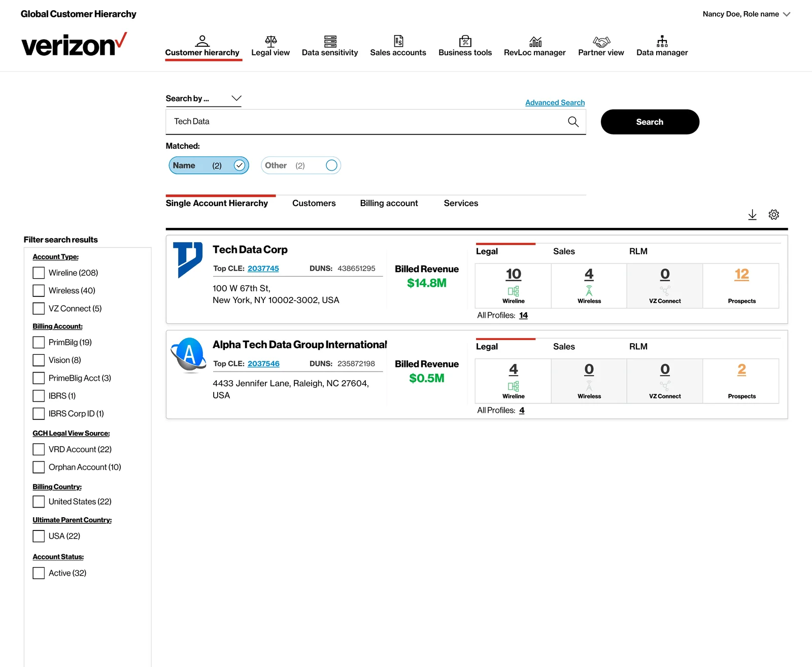Check the VRD Account (22) filter
Screen dimensions: 812x667
pos(39,449)
